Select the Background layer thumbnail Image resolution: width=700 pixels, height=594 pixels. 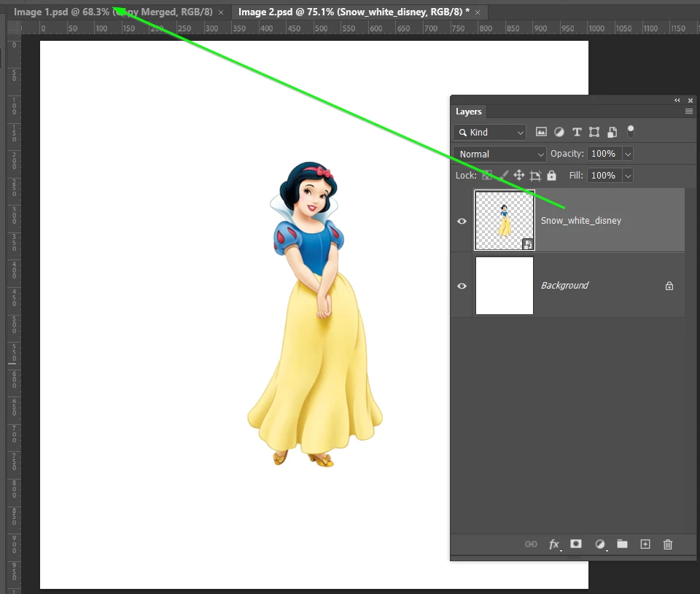point(505,286)
